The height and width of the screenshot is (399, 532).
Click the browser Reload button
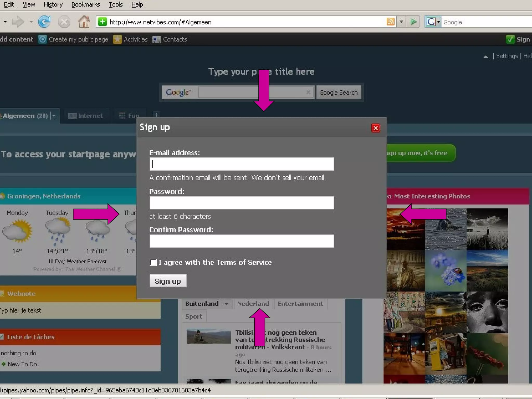[44, 22]
